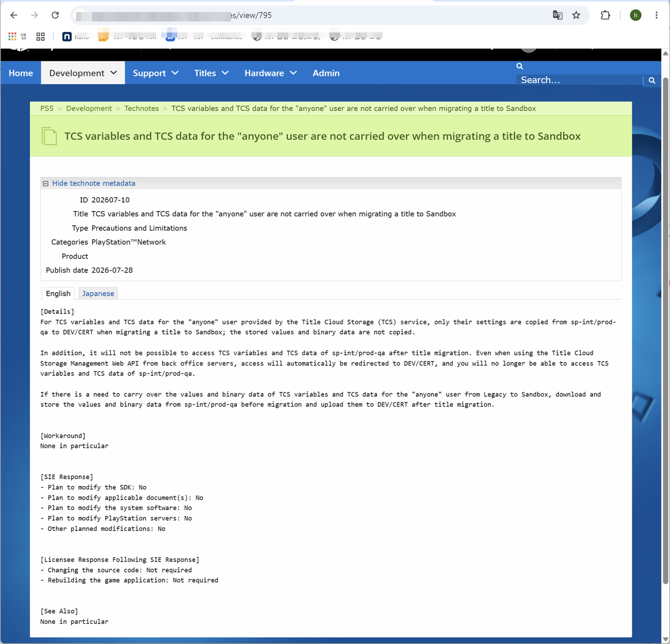Expand the Development menu
This screenshot has width=670, height=644.
(x=83, y=73)
